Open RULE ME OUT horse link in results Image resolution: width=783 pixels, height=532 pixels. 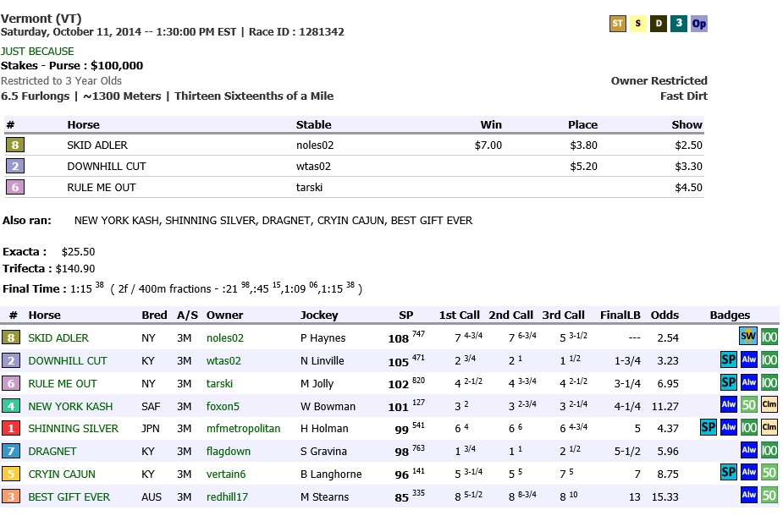63,384
